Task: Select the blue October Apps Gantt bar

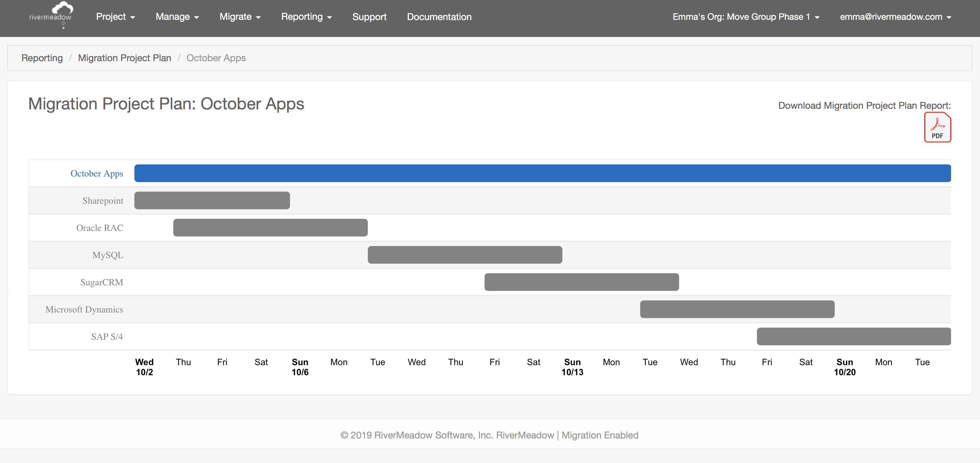Action: (x=543, y=174)
